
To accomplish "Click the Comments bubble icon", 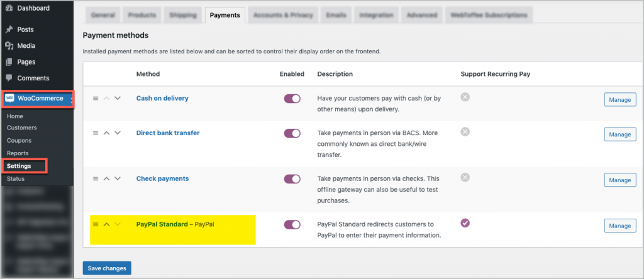I will pyautogui.click(x=9, y=78).
